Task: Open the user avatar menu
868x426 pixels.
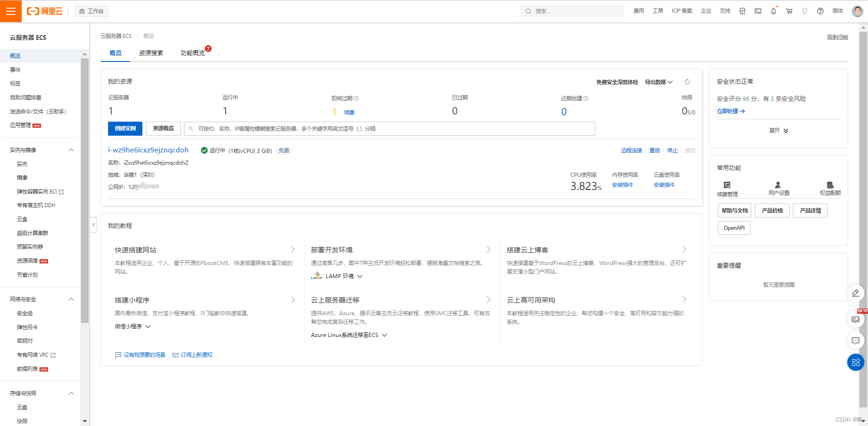Action: click(x=857, y=11)
